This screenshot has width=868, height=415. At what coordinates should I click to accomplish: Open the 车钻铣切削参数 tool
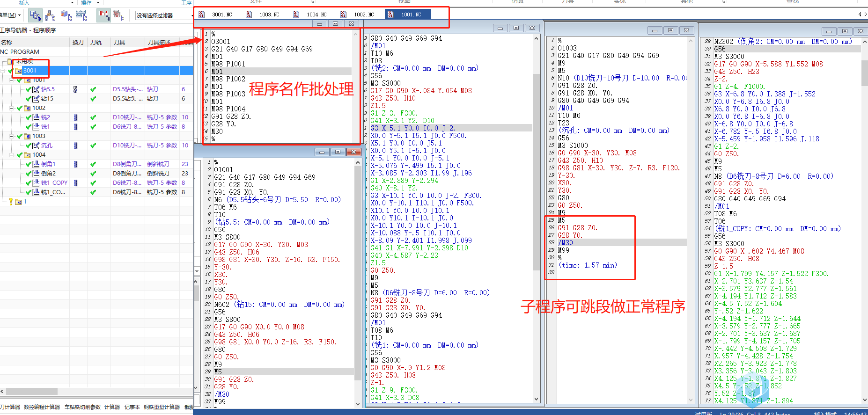(x=82, y=407)
